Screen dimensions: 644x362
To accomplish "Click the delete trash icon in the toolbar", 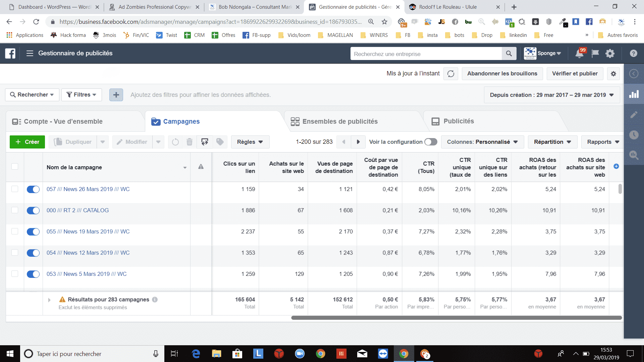I will click(x=190, y=142).
